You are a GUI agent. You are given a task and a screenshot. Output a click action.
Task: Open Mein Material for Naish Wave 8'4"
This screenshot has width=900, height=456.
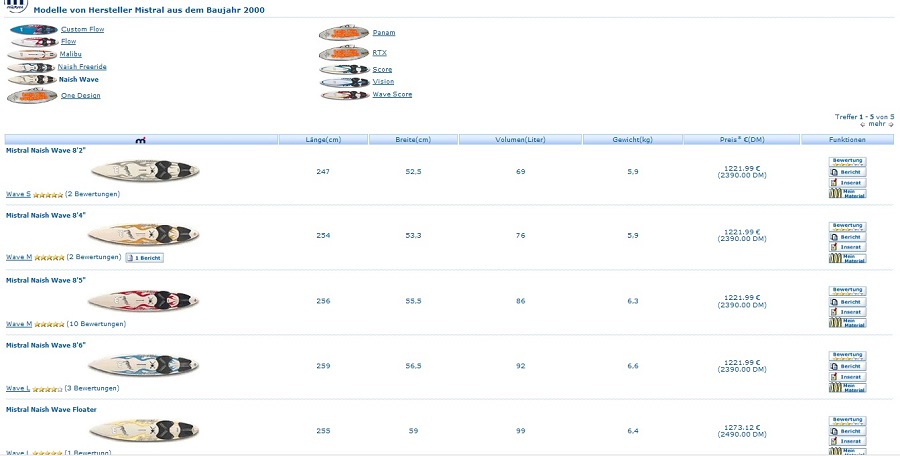click(x=847, y=258)
